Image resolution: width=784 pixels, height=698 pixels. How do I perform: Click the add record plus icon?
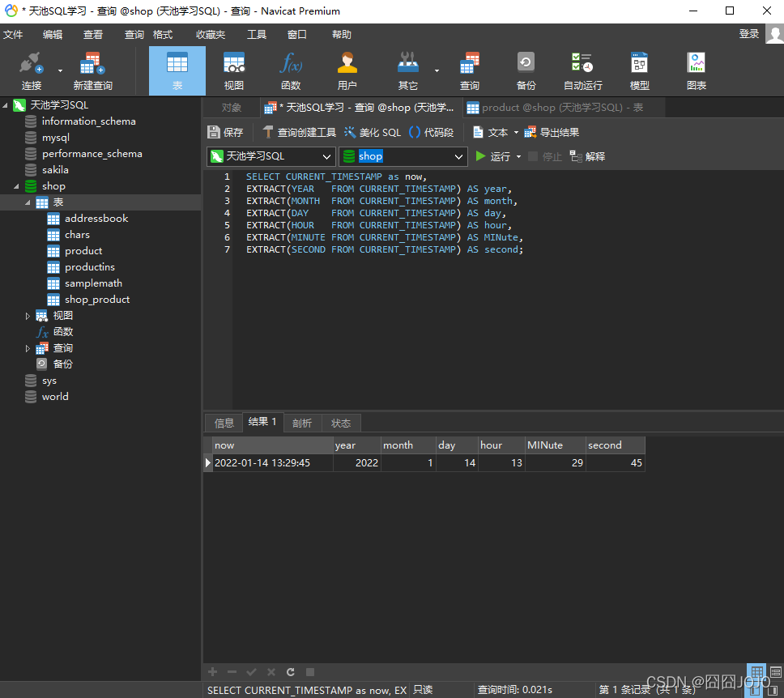[x=212, y=671]
